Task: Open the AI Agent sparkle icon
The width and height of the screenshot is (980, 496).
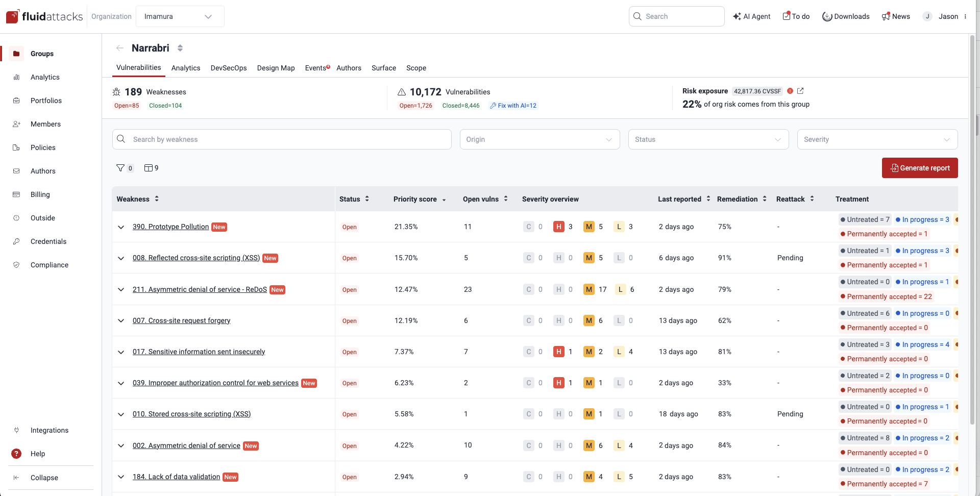Action: (x=737, y=16)
